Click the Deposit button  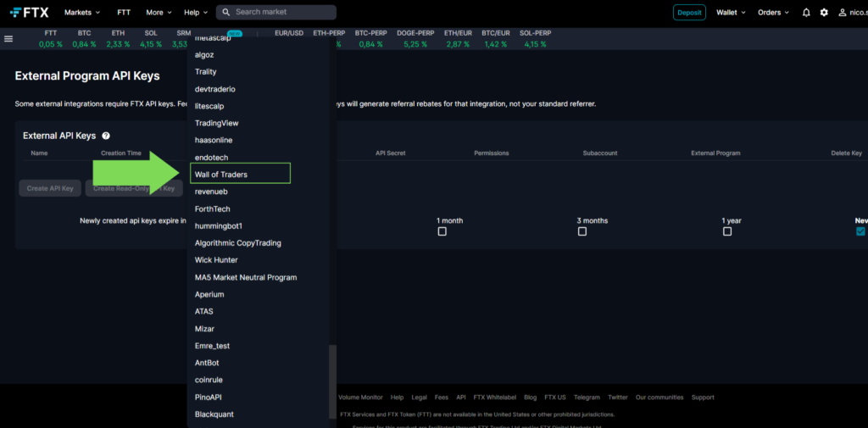tap(689, 13)
